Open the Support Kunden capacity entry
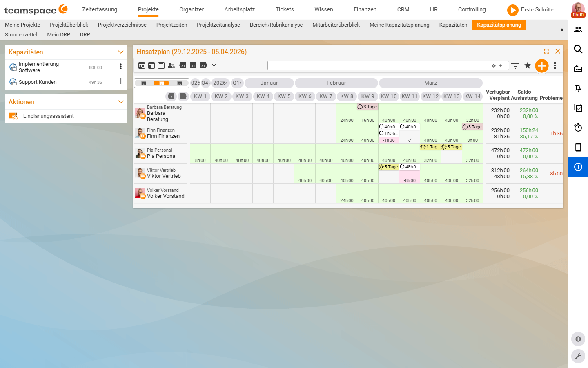The height and width of the screenshot is (368, 588). click(x=38, y=82)
